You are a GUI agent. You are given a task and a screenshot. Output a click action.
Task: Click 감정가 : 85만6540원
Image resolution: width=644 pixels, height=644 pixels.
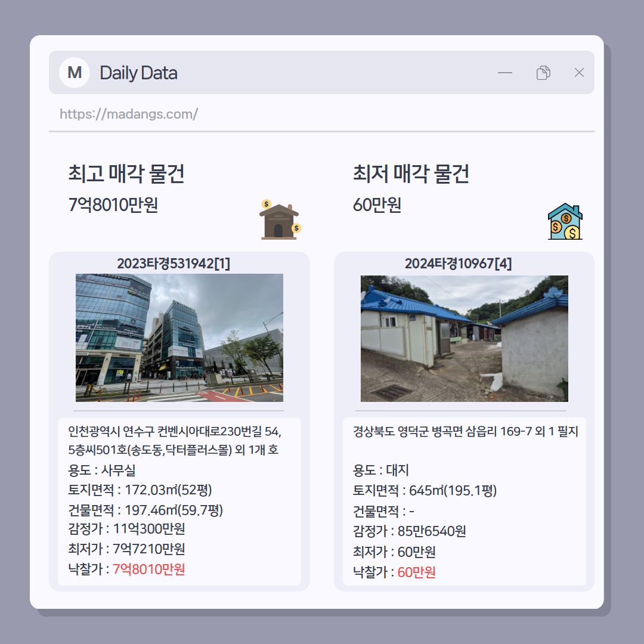410,531
